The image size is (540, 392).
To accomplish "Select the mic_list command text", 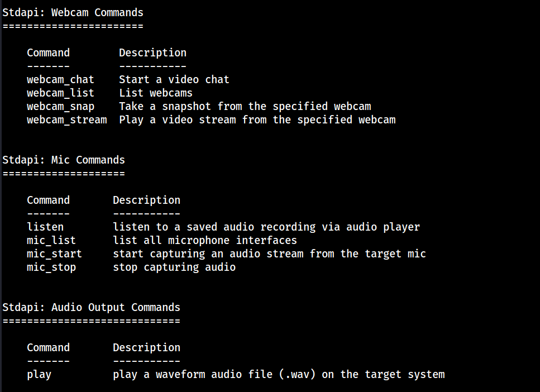I will click(x=51, y=241).
